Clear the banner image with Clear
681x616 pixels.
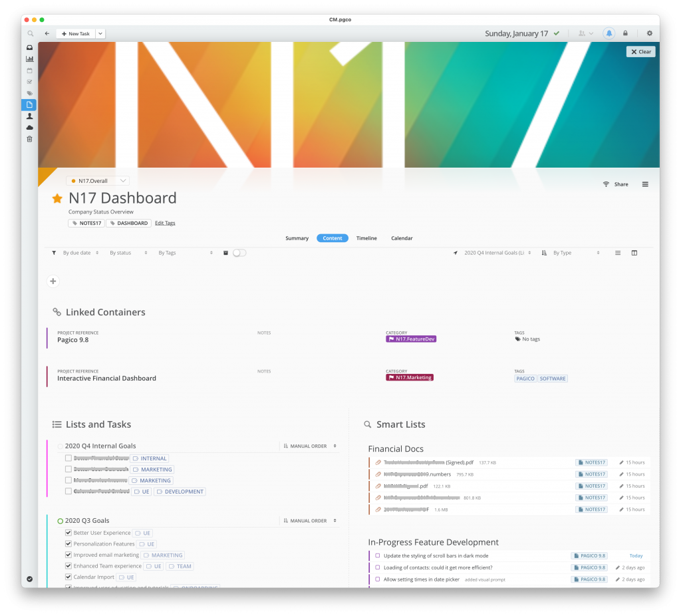641,52
